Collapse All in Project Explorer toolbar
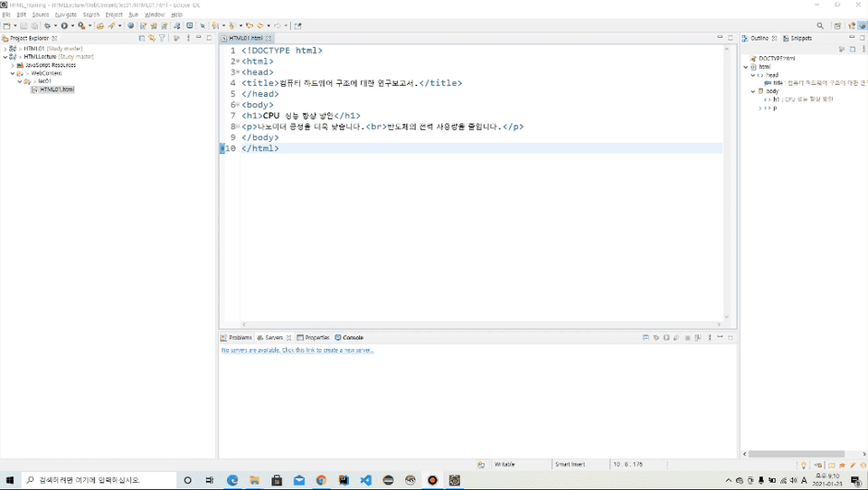The height and width of the screenshot is (490, 868). point(142,38)
